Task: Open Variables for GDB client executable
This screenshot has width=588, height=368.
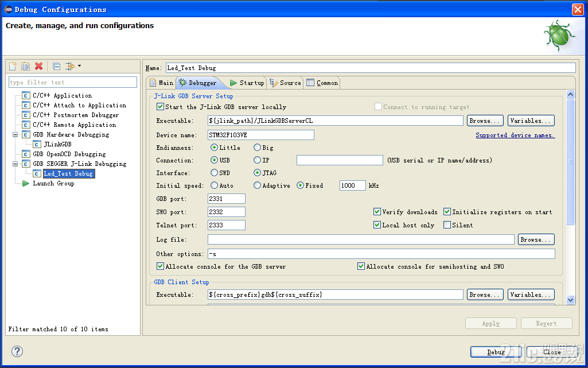Action: [531, 295]
